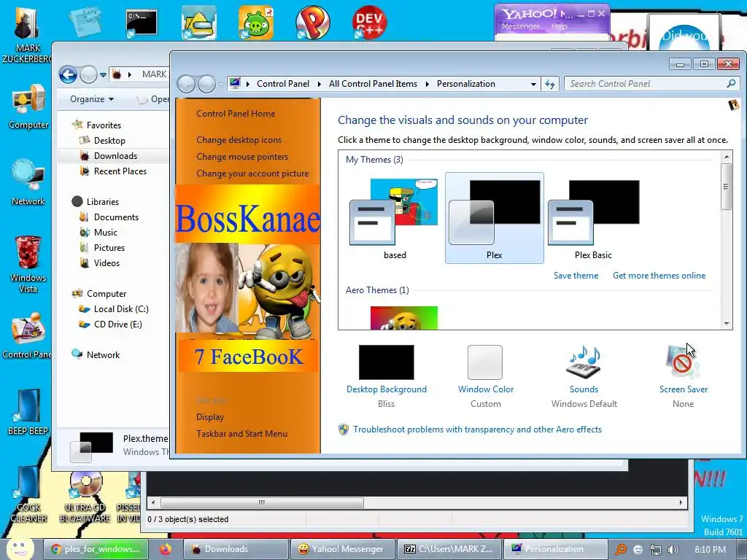Click the orange magnifier tray icon
The width and height of the screenshot is (747, 560).
[x=620, y=550]
